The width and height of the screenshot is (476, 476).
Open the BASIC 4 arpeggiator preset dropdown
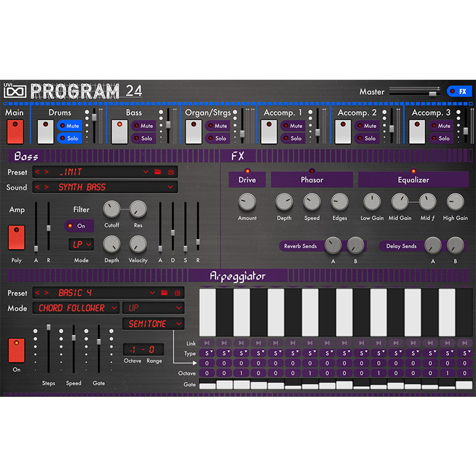152,293
